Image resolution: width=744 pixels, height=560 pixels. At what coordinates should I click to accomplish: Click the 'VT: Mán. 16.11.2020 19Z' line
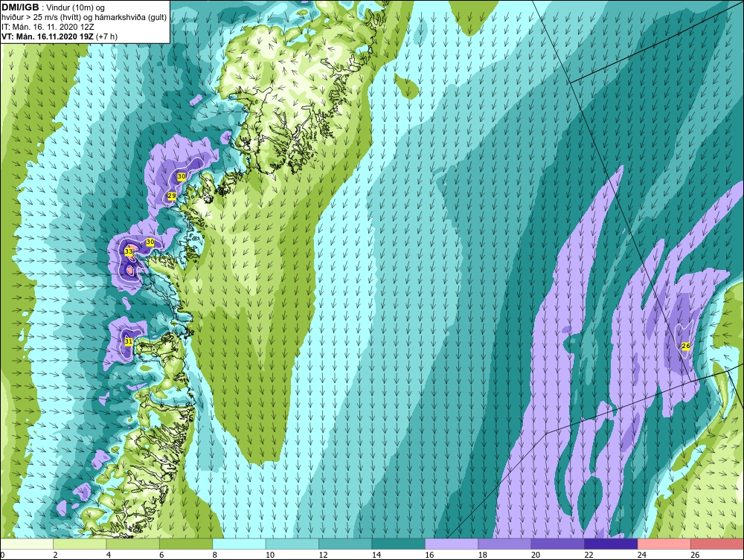click(x=48, y=36)
